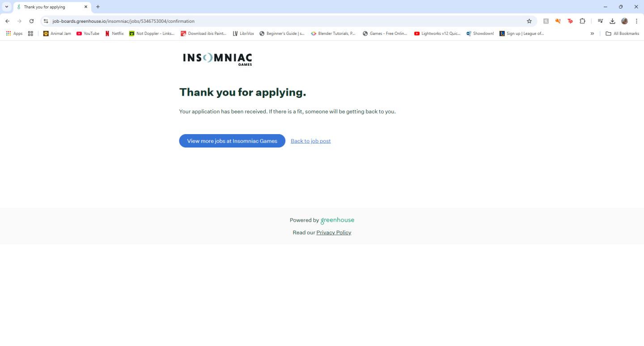The width and height of the screenshot is (644, 346).
Task: Open the Not Doppler bookmark
Action: 152,34
